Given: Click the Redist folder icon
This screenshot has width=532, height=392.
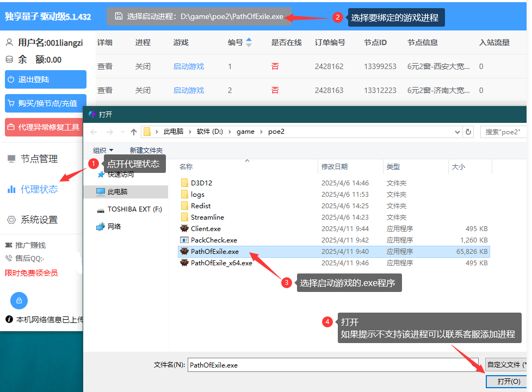Looking at the screenshot, I should [184, 206].
